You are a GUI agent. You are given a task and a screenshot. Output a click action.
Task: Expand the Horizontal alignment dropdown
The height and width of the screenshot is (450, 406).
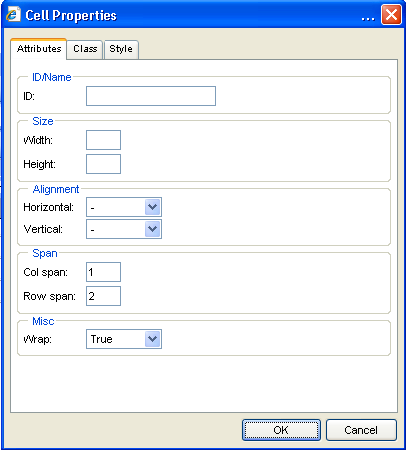(x=124, y=207)
